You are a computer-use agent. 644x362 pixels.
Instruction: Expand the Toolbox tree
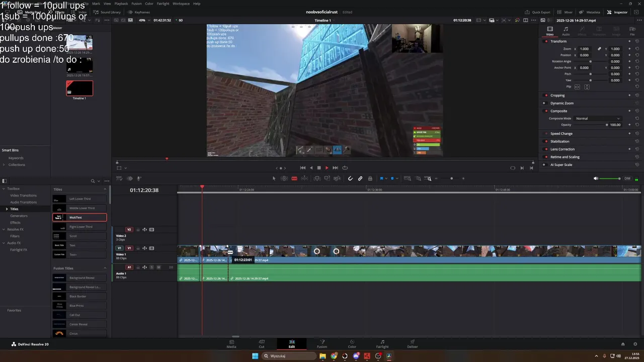click(4, 189)
